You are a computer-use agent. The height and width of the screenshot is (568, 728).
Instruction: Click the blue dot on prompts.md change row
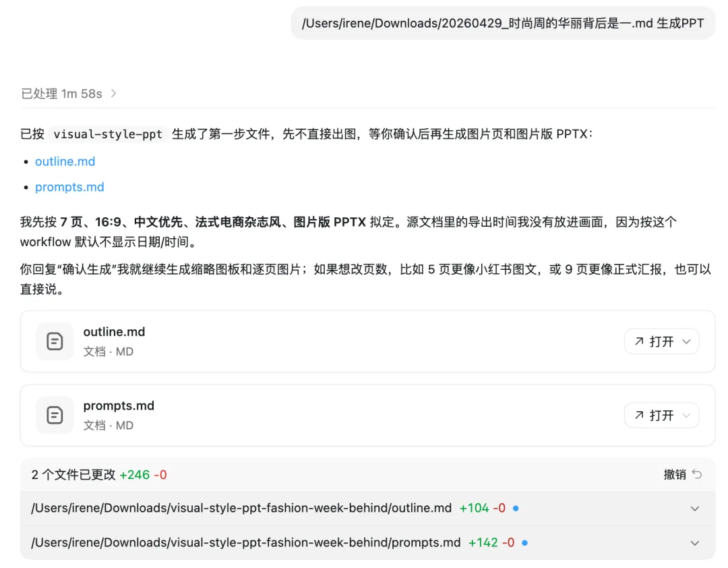[524, 542]
